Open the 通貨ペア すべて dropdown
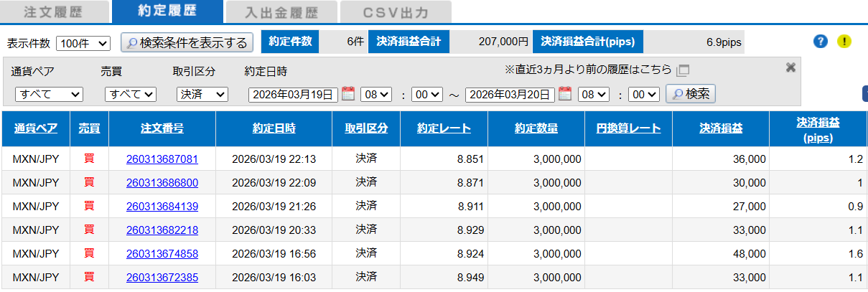 click(x=49, y=94)
